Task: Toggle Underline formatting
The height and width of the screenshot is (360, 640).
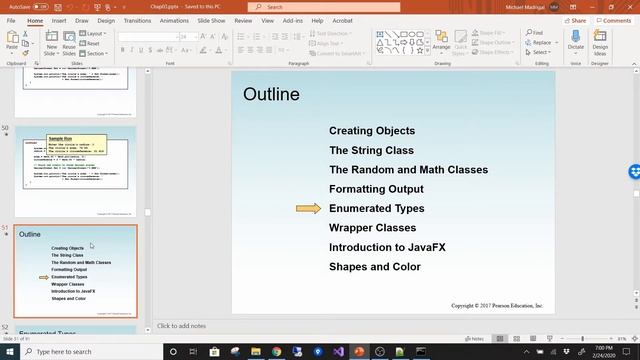Action: 141,50
